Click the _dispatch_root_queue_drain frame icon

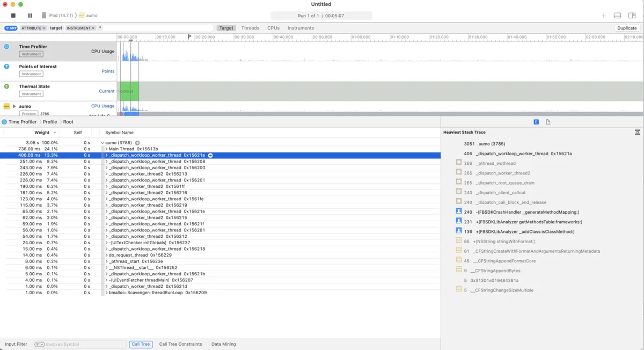[x=459, y=183]
